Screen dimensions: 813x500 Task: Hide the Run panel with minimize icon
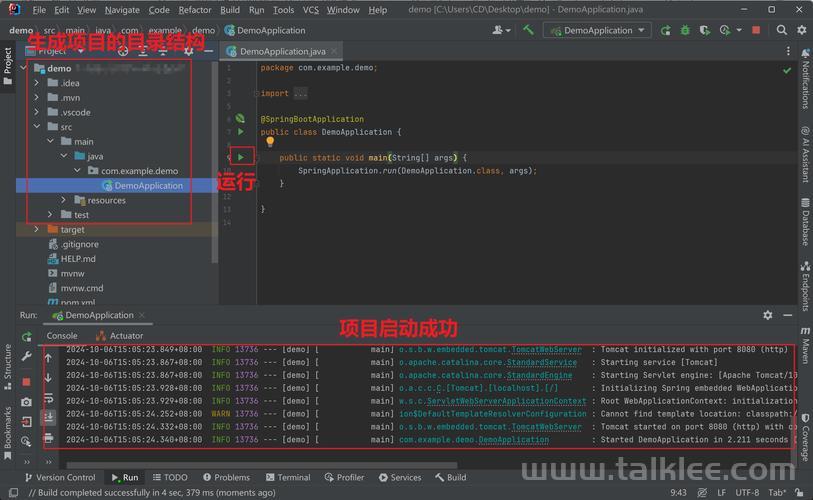click(788, 315)
